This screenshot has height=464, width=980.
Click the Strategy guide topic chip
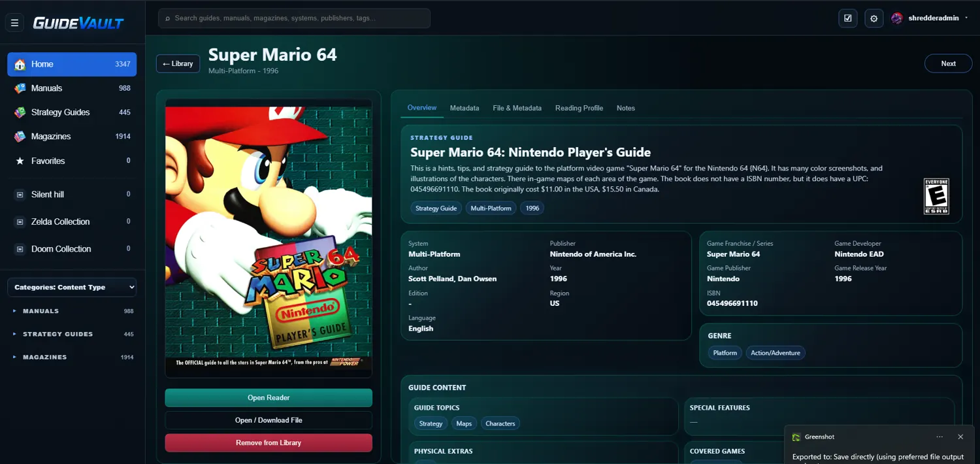431,423
